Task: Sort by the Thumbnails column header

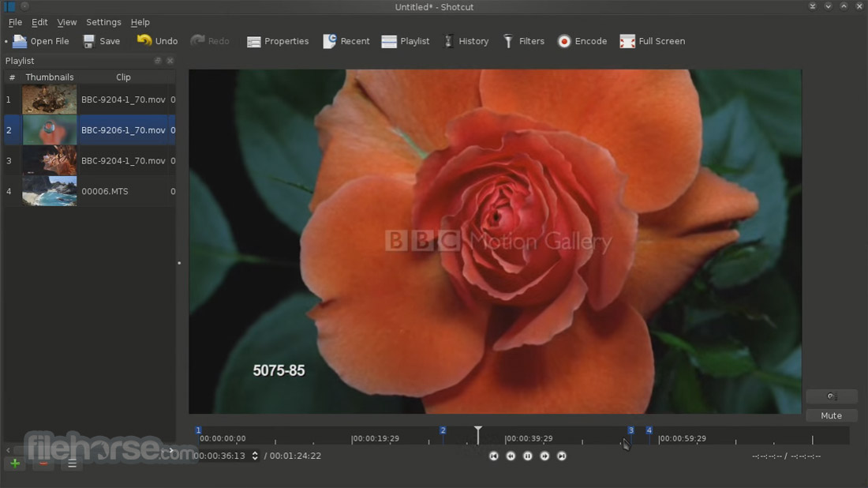Action: (x=49, y=77)
